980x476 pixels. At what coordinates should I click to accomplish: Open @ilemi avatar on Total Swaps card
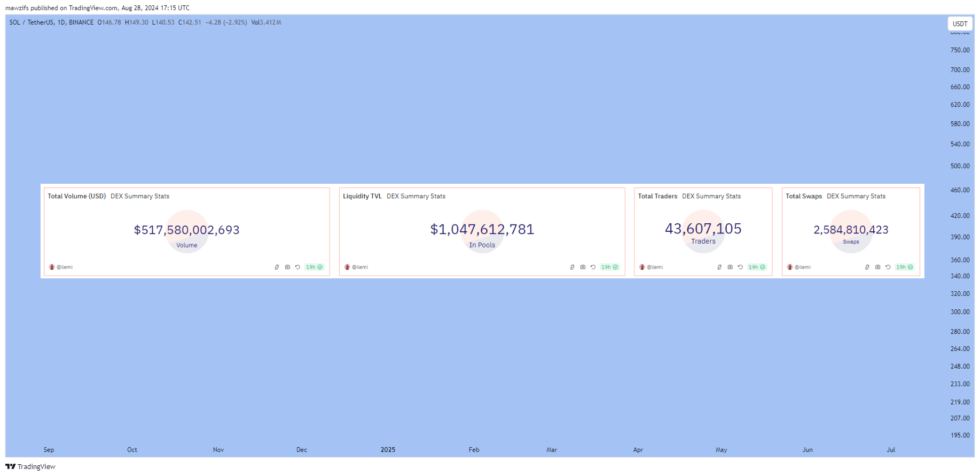pyautogui.click(x=790, y=267)
